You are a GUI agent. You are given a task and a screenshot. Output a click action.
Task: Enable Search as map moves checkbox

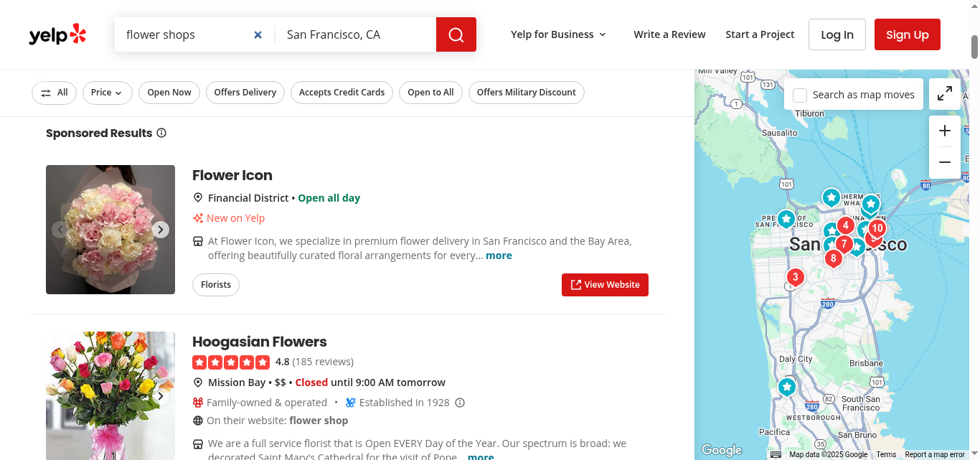click(800, 95)
